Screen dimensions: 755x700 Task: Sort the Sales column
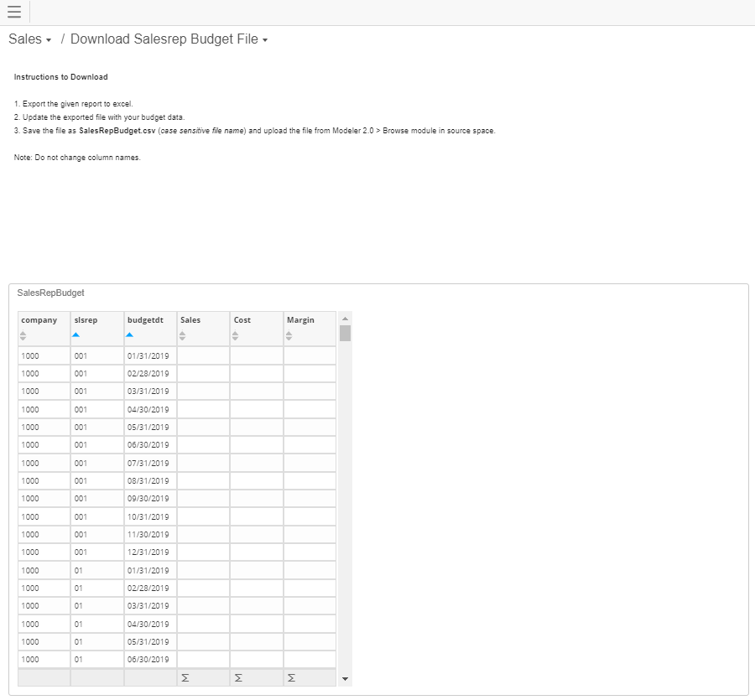click(x=183, y=334)
